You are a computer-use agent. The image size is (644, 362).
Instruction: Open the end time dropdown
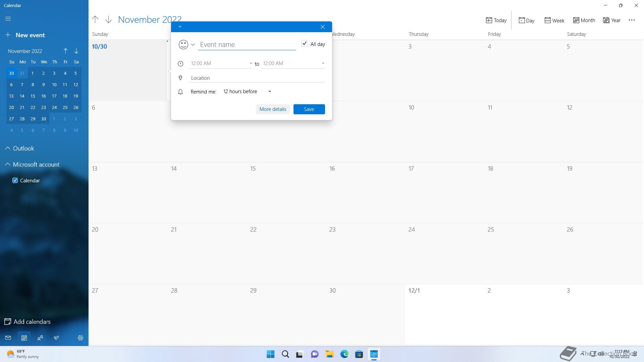(293, 63)
